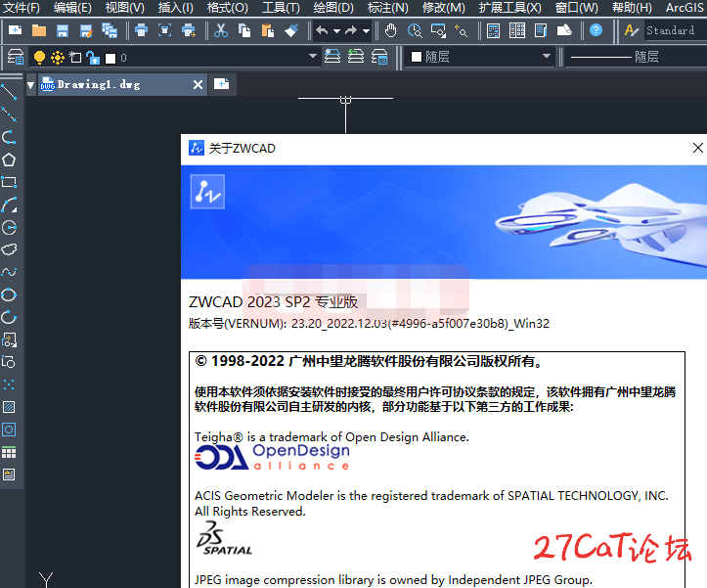Click layer 0 white color swatch
The width and height of the screenshot is (707, 588).
tap(110, 59)
